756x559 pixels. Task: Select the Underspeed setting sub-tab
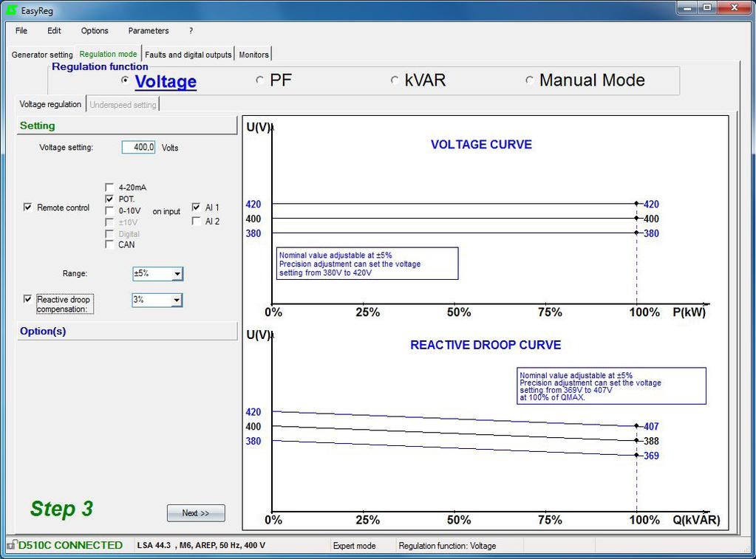coord(123,105)
